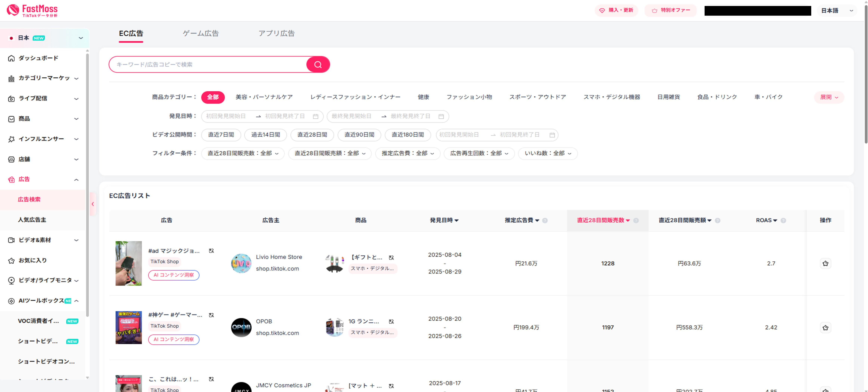Select 直近90日間 video publish filter

[359, 135]
